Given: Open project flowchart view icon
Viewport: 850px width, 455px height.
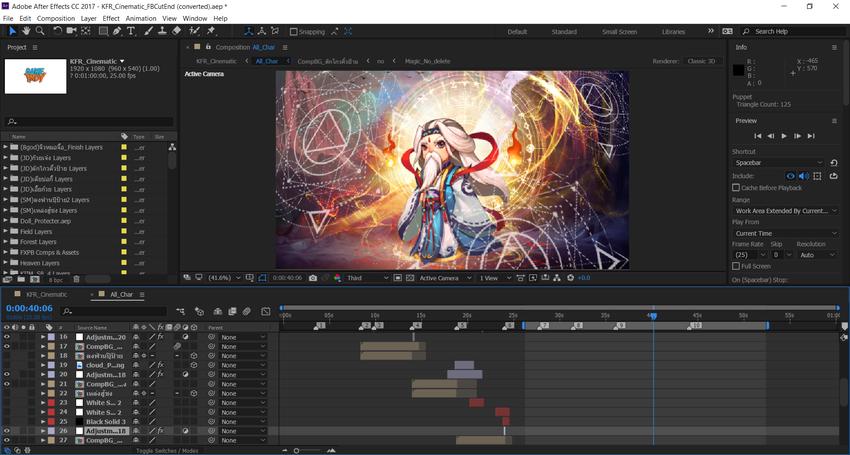Looking at the screenshot, I should 172,147.
